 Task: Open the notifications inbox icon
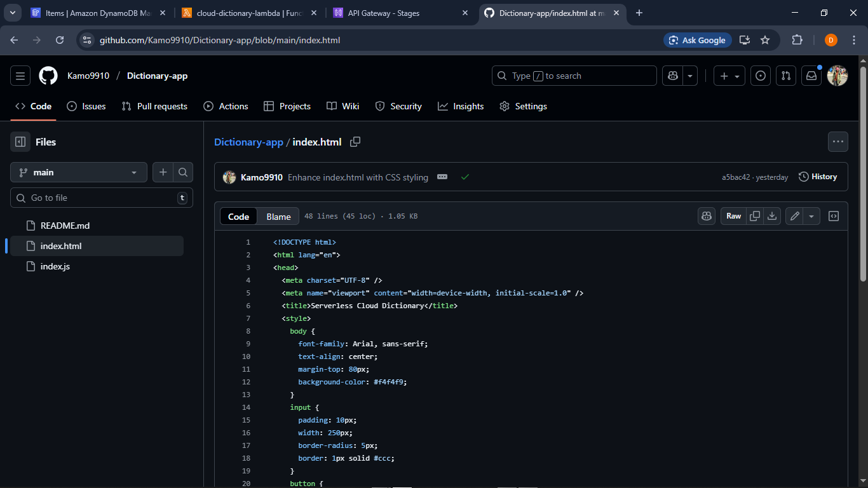811,75
